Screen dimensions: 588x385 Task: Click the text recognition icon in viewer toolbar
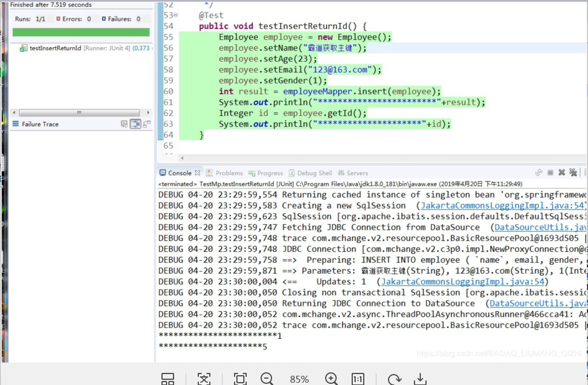coord(204,379)
